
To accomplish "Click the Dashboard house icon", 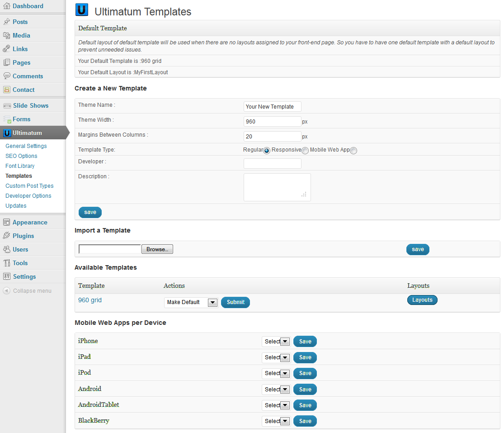I will click(6, 6).
